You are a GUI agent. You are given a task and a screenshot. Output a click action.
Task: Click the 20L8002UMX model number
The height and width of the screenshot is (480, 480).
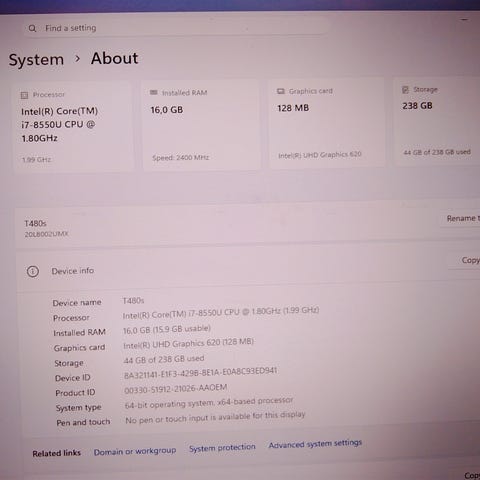tap(46, 234)
